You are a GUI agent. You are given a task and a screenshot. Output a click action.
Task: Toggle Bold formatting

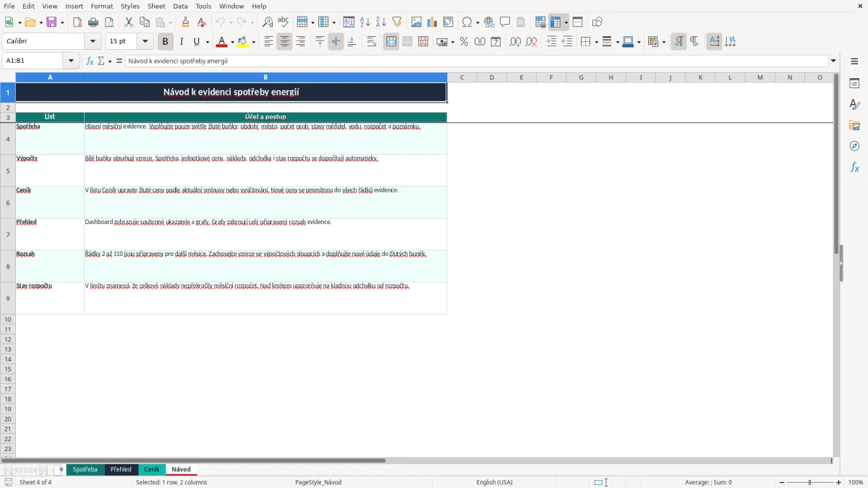coord(166,42)
